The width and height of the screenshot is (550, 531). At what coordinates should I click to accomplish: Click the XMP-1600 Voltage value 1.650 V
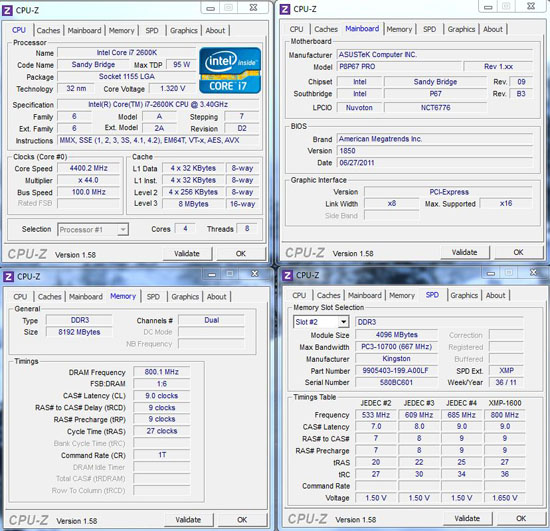pos(504,498)
